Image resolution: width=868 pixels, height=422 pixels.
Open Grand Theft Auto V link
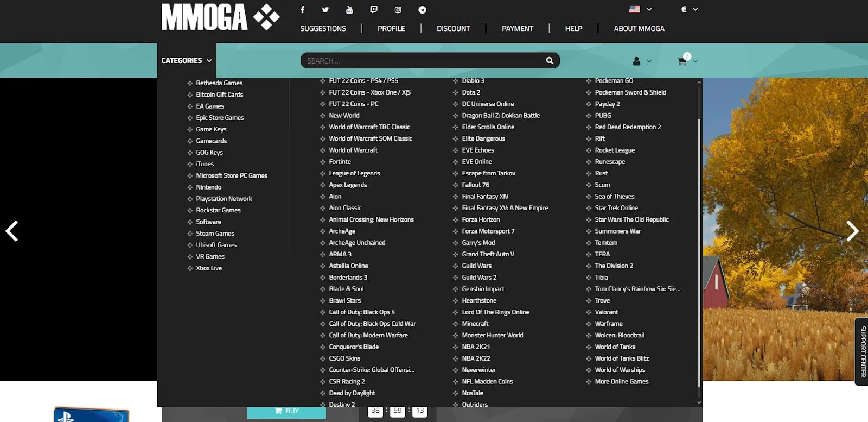click(x=488, y=254)
